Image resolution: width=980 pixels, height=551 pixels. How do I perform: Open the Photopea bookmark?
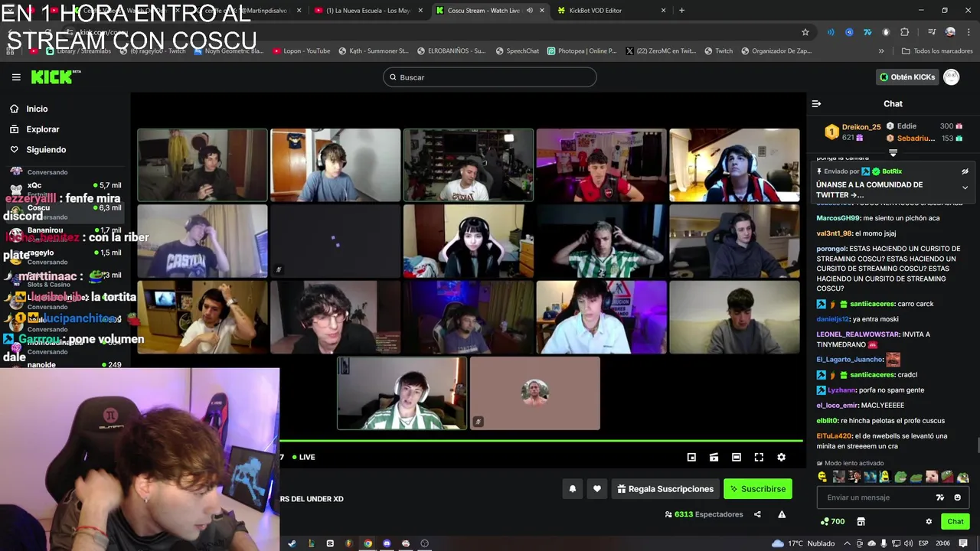coord(581,51)
